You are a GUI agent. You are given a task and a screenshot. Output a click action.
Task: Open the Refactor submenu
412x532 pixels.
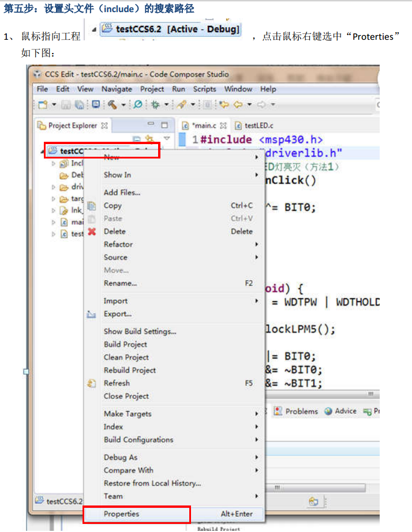click(174, 244)
